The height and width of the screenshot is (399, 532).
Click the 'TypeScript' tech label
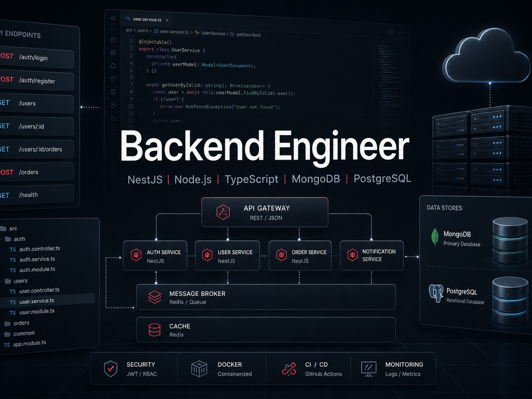tap(252, 179)
